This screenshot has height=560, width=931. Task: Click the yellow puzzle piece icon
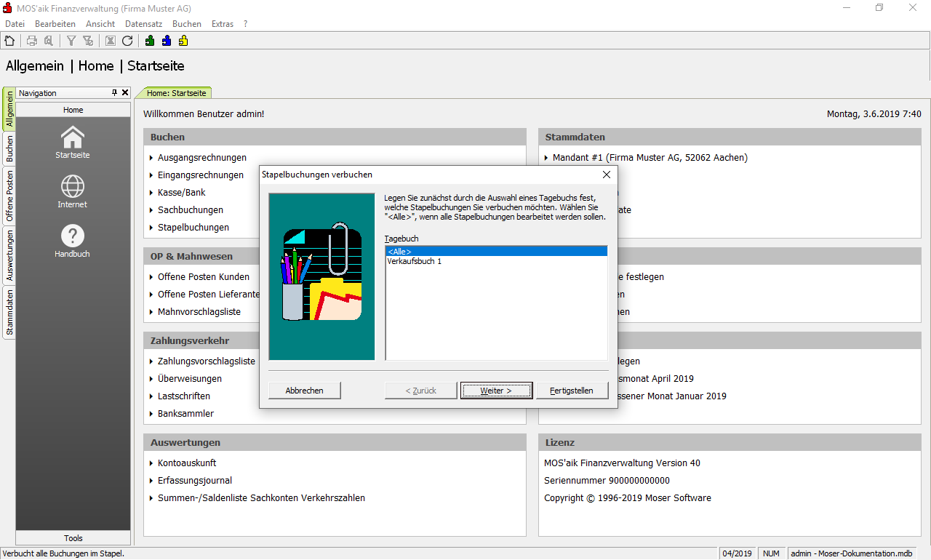[183, 41]
